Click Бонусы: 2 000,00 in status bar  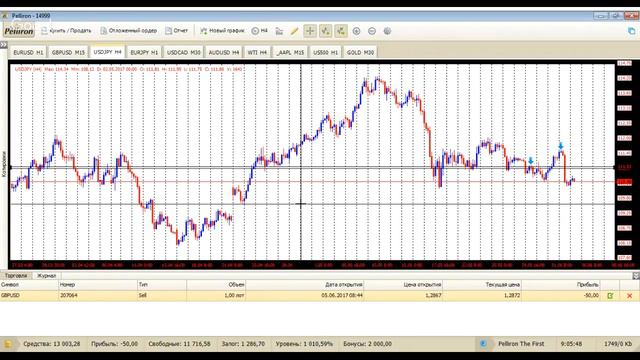tap(368, 344)
